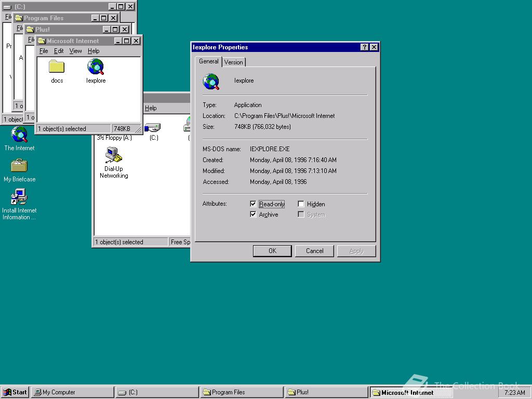Select Install Internet Information desktop shortcut
532x399 pixels.
pyautogui.click(x=19, y=197)
